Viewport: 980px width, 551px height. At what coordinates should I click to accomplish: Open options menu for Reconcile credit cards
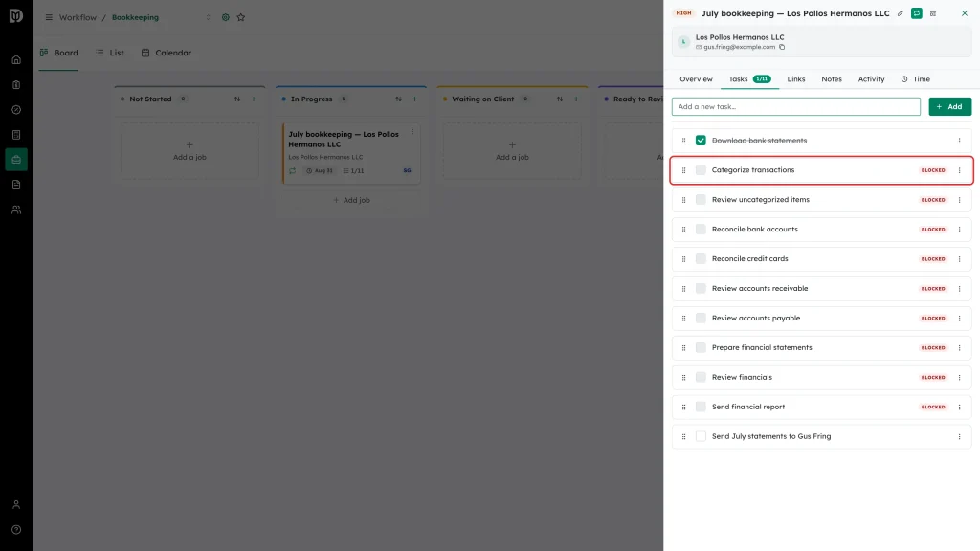(x=959, y=258)
